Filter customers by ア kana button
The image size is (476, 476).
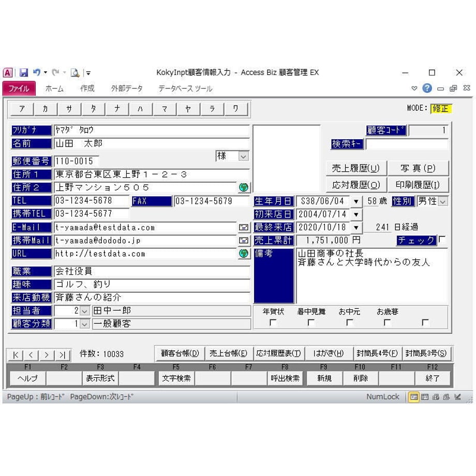(22, 109)
